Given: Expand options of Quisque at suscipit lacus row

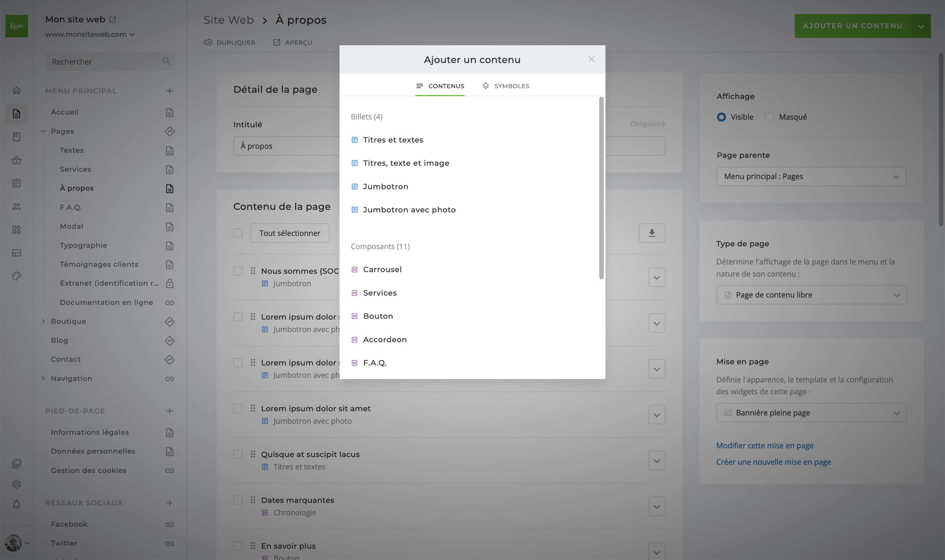Looking at the screenshot, I should coord(657,461).
